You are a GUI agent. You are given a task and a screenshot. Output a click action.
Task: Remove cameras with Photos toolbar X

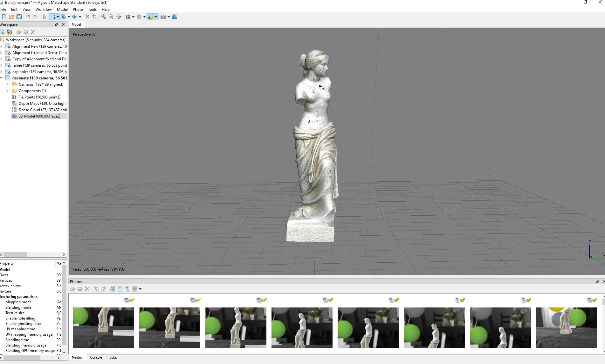coord(87,289)
